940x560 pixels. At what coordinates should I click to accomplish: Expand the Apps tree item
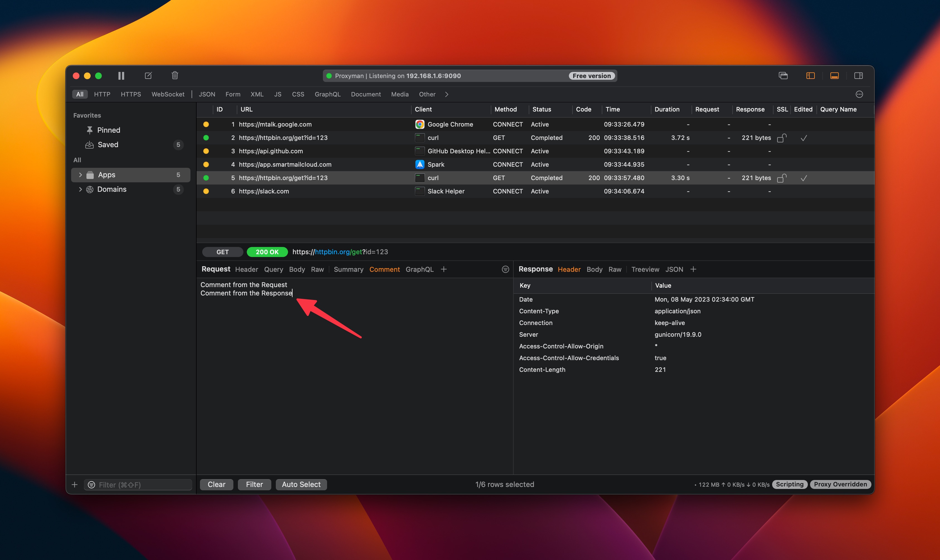(80, 175)
